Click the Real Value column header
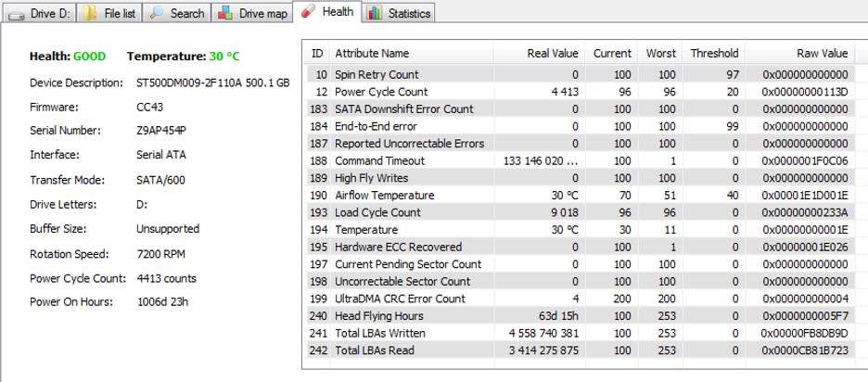868x382 pixels. point(552,53)
